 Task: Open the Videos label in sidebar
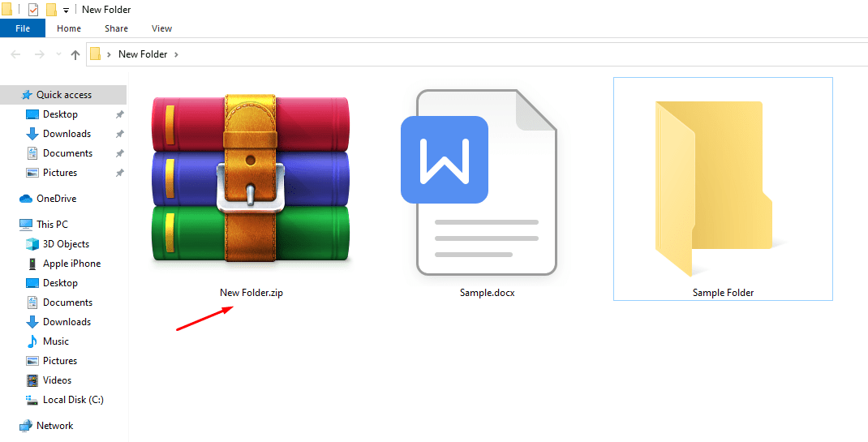click(x=58, y=380)
